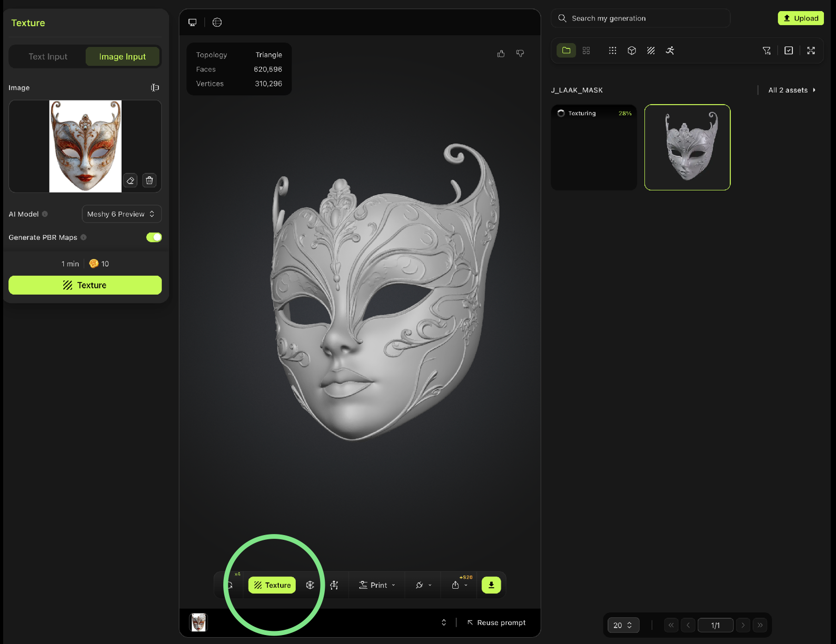Go to the previous assets page
The width and height of the screenshot is (836, 644).
(x=688, y=625)
